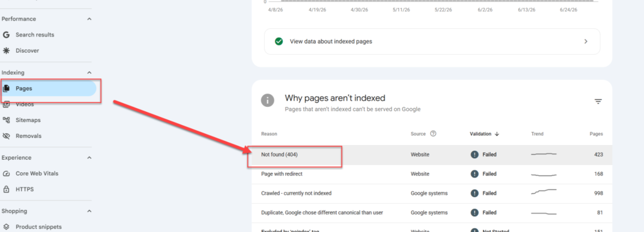Image resolution: width=644 pixels, height=232 pixels.
Task: Open the HTTPS report
Action: (25, 190)
